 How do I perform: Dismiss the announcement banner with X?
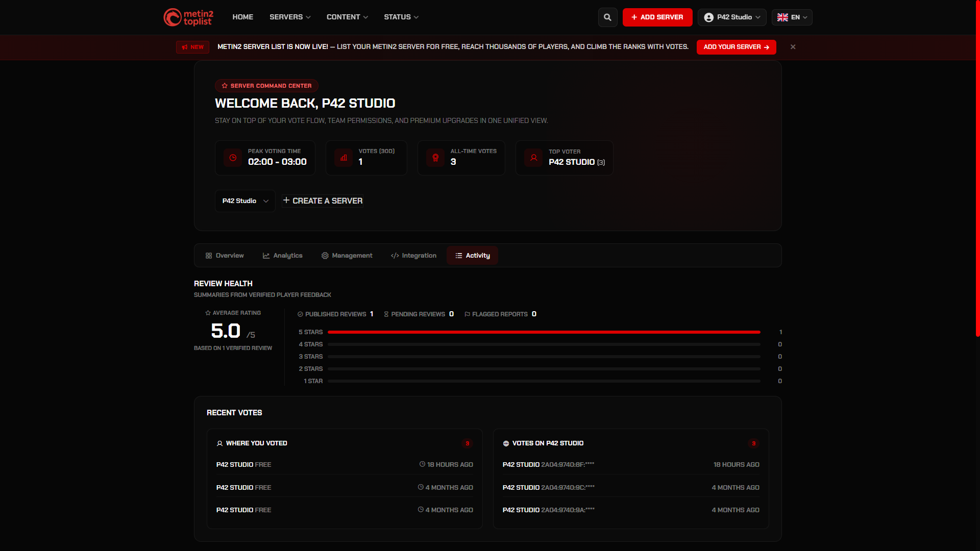tap(793, 47)
